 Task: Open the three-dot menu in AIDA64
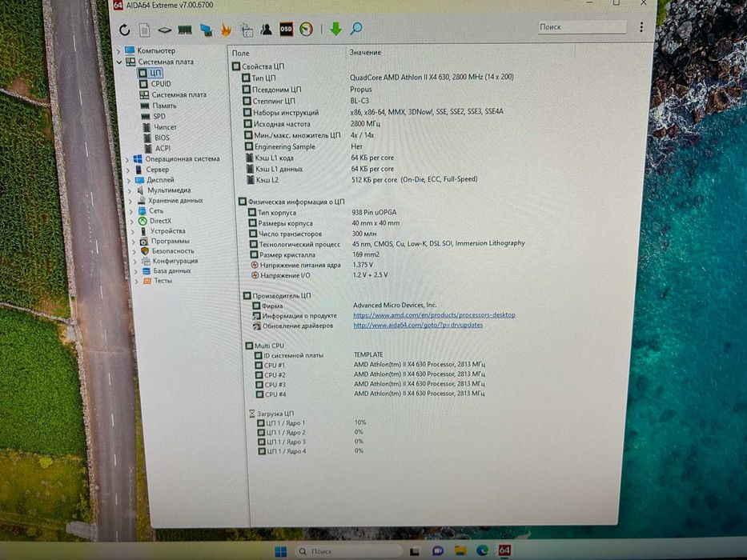coord(641,26)
